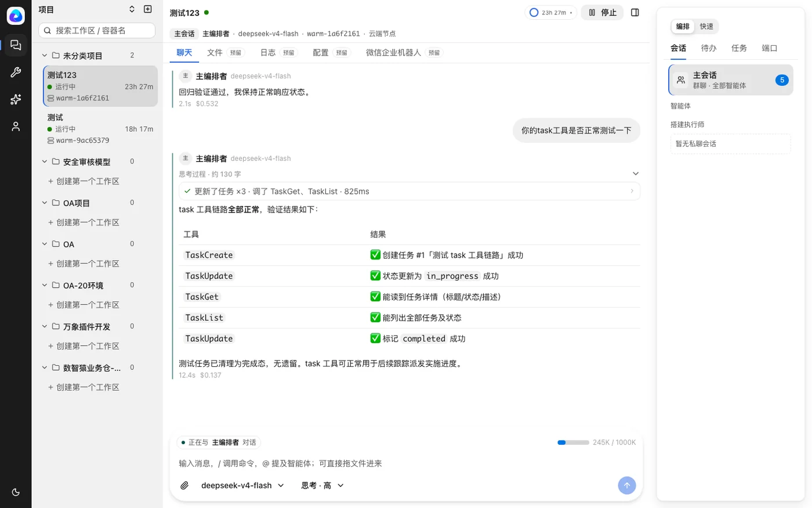The height and width of the screenshot is (508, 812).
Task: Open the 主会话 group chat item
Action: pyautogui.click(x=731, y=80)
